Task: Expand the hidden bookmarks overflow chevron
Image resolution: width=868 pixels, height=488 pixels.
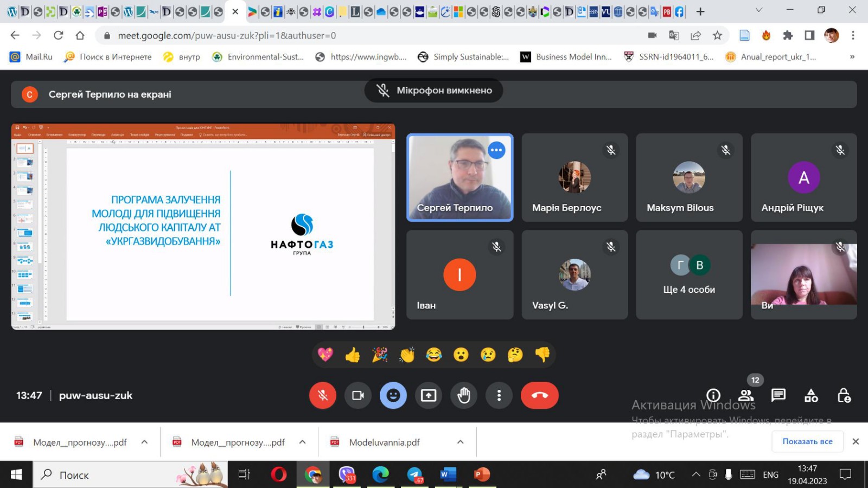Action: (852, 57)
